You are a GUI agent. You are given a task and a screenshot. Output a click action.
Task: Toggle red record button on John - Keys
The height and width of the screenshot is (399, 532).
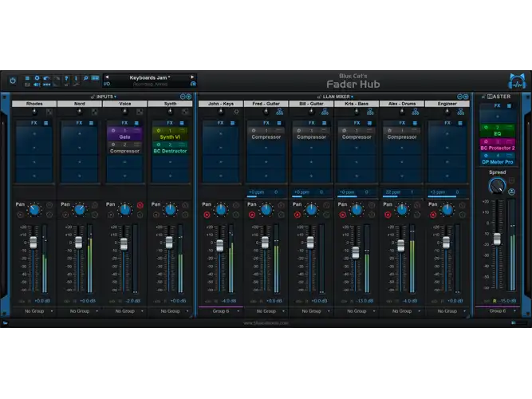coord(207,215)
